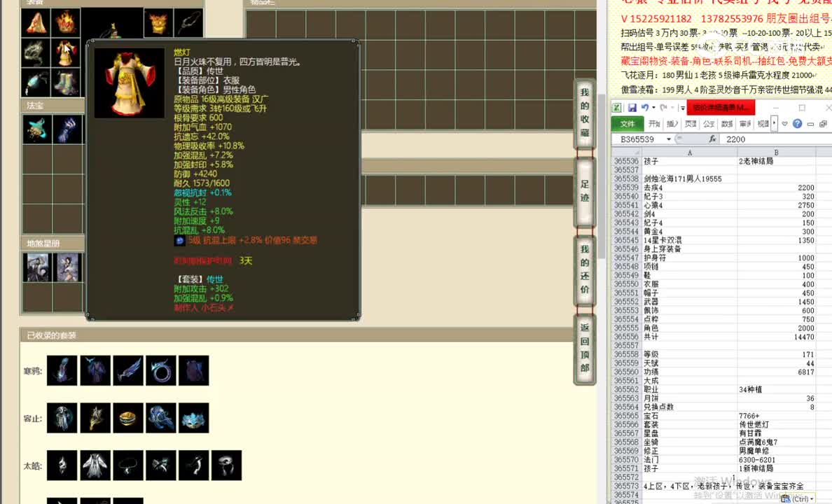832x504 pixels.
Task: Click the Excel Save icon
Action: click(632, 108)
